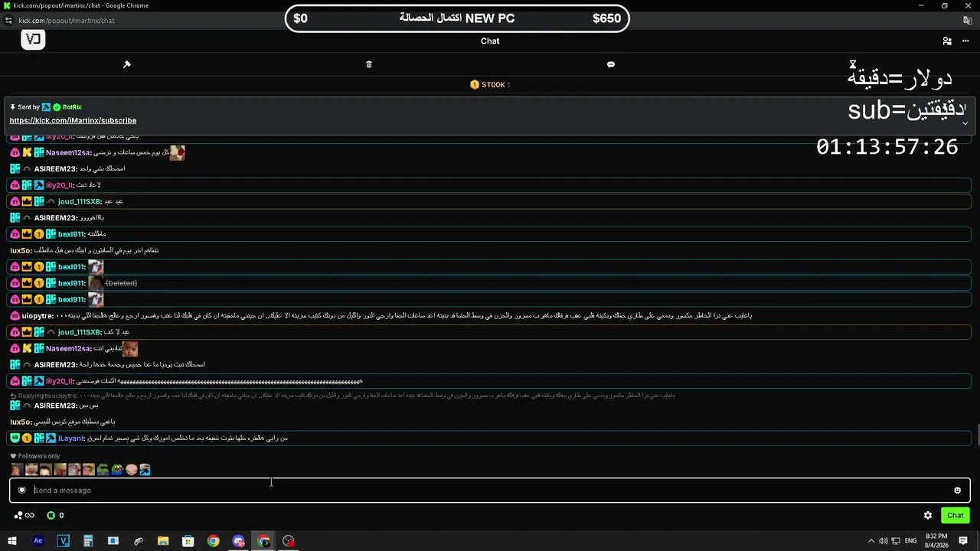The height and width of the screenshot is (551, 980).
Task: Launch Calculator from taskbar
Action: 88,541
